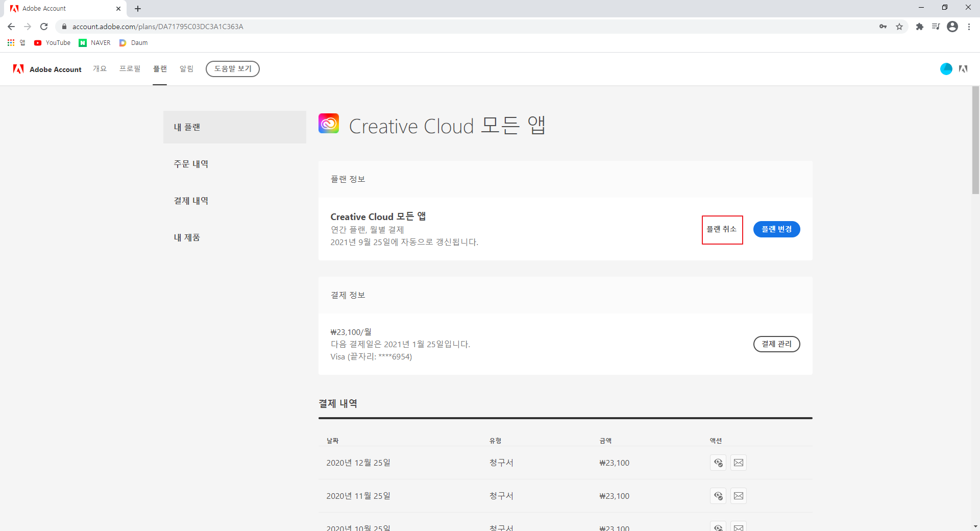Go back to the previous page

(x=11, y=27)
